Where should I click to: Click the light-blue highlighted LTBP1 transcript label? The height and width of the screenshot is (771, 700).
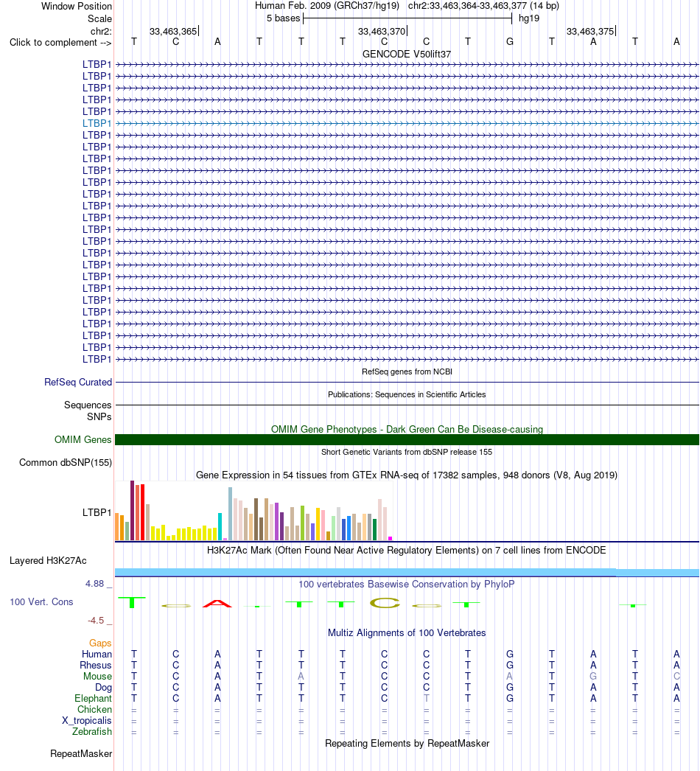97,123
